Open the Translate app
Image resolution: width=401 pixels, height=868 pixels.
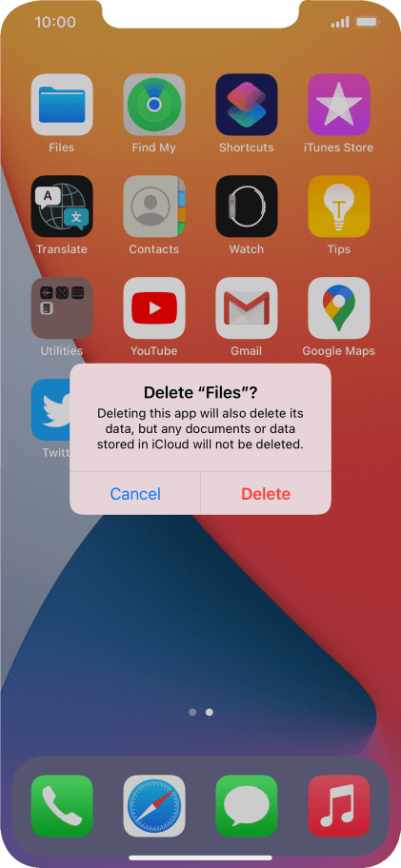pos(62,207)
